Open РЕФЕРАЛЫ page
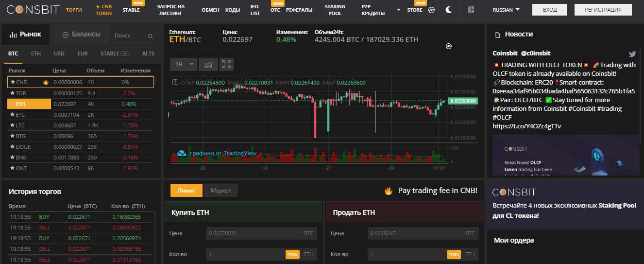 click(x=299, y=10)
